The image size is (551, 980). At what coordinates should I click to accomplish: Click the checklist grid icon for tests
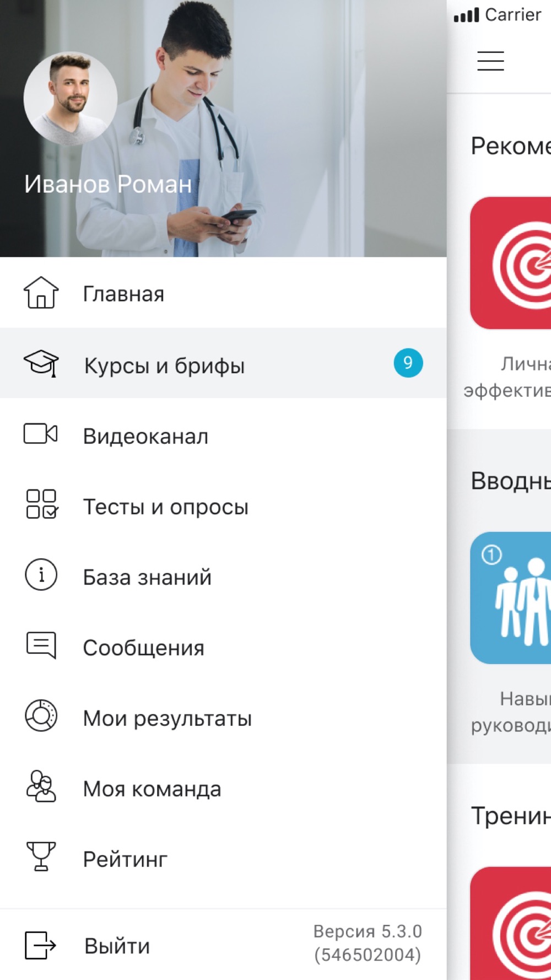pos(41,504)
